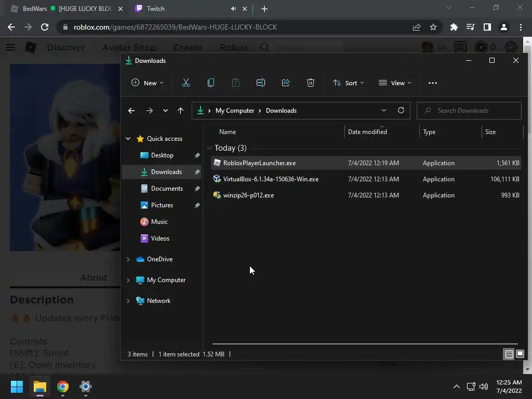Click the Copy icon in Explorer toolbar

(x=211, y=83)
